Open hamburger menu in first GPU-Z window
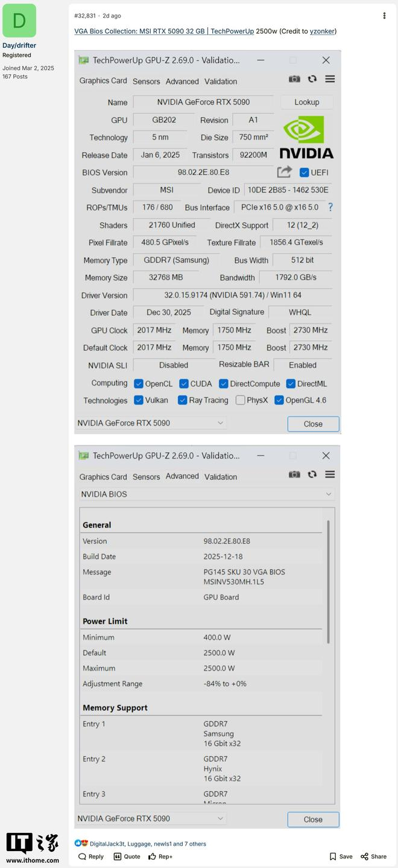The image size is (398, 868). point(330,79)
